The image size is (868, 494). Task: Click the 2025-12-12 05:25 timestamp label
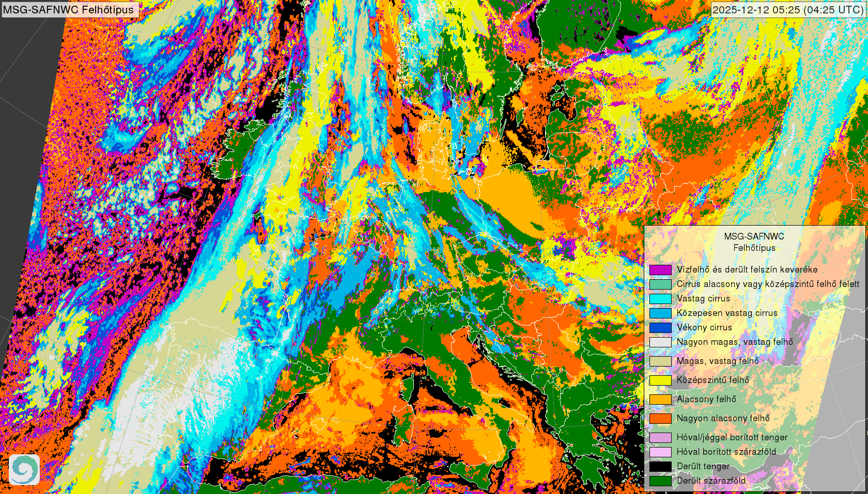(787, 10)
